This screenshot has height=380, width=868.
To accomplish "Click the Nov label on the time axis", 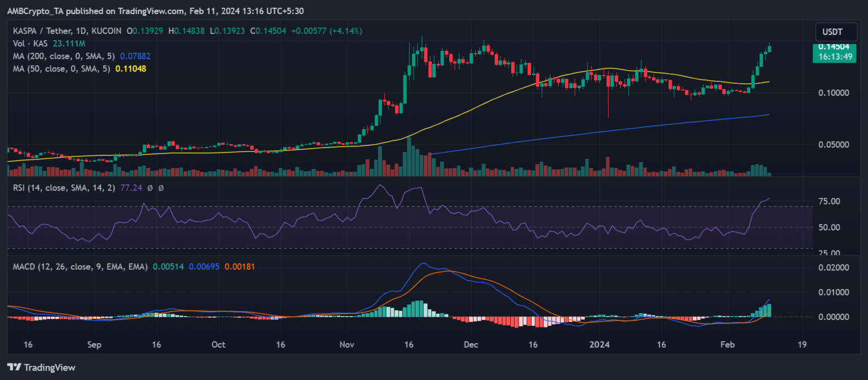I will point(348,344).
